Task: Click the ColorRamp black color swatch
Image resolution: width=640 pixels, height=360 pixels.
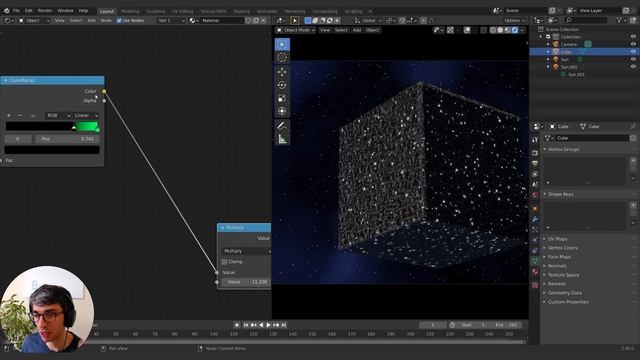Action: click(52, 150)
